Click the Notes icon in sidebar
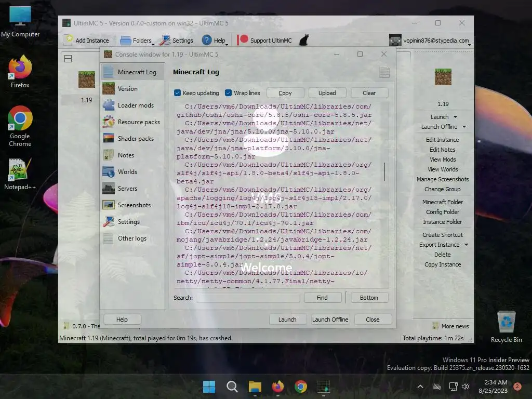 pyautogui.click(x=108, y=155)
